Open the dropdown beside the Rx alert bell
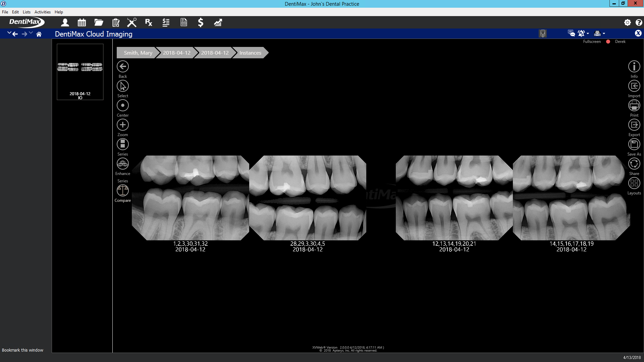Image resolution: width=644 pixels, height=362 pixels. pos(588,33)
